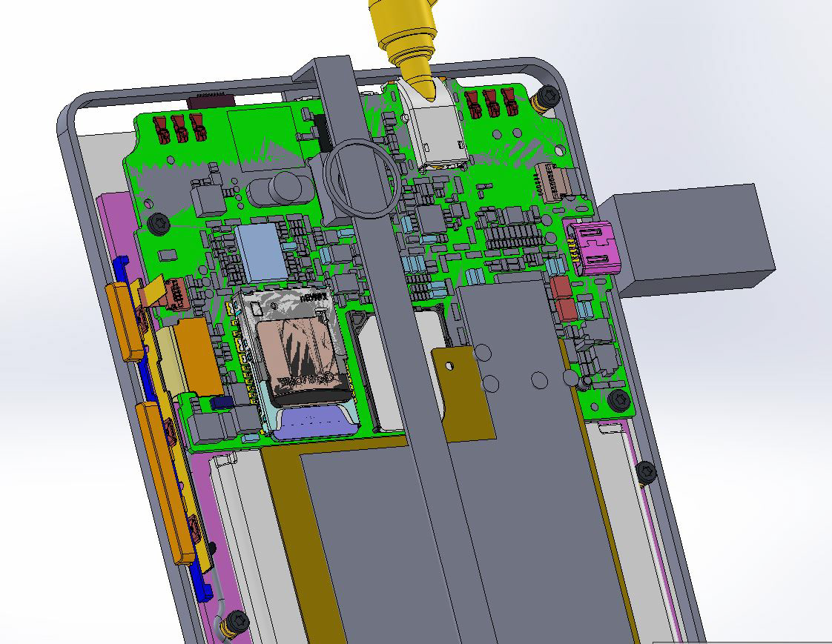The height and width of the screenshot is (644, 832).
Task: Select the Torx screw at PCB bottom-right corner
Action: coord(618,400)
